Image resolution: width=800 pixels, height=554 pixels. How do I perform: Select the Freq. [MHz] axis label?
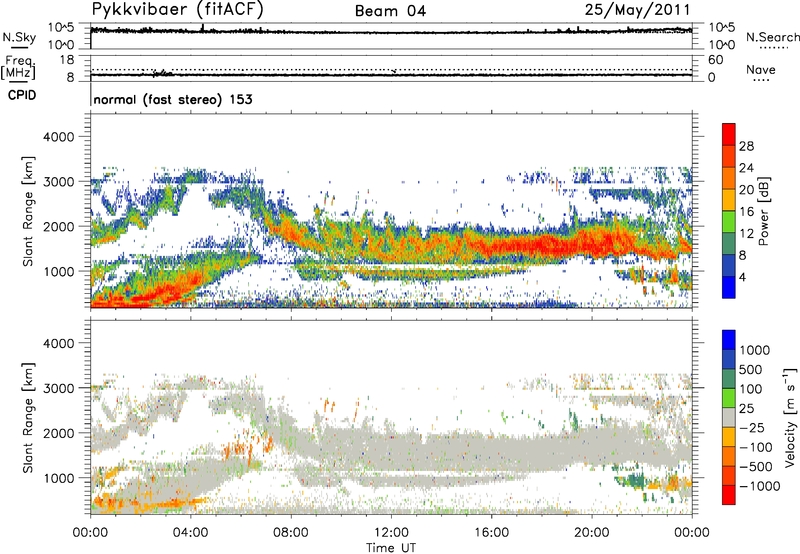[x=19, y=67]
